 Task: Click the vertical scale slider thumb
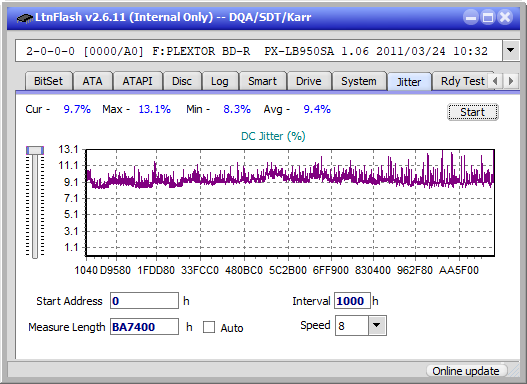pos(35,150)
